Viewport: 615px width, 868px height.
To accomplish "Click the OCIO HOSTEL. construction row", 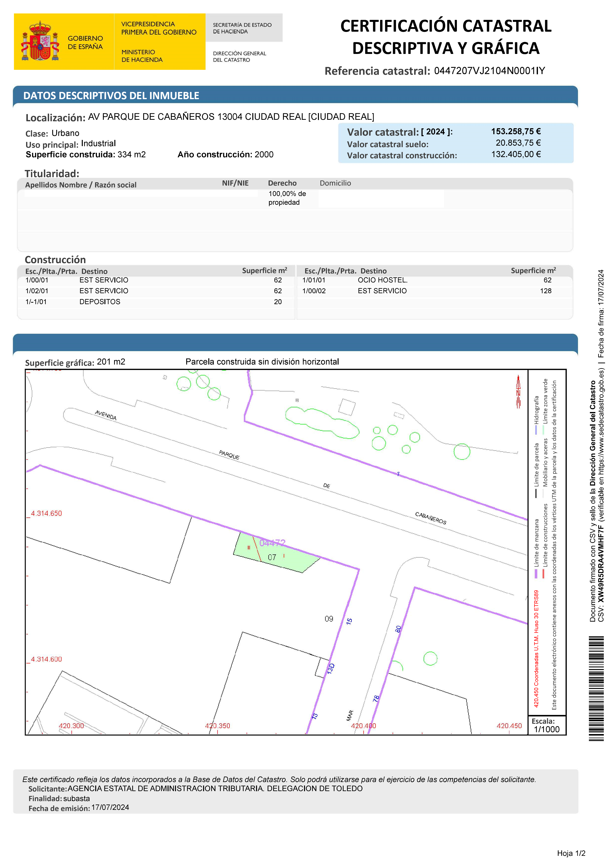I will click(x=383, y=280).
